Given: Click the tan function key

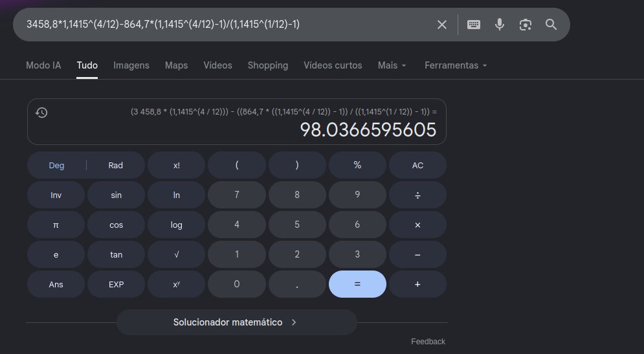Looking at the screenshot, I should click(117, 254).
